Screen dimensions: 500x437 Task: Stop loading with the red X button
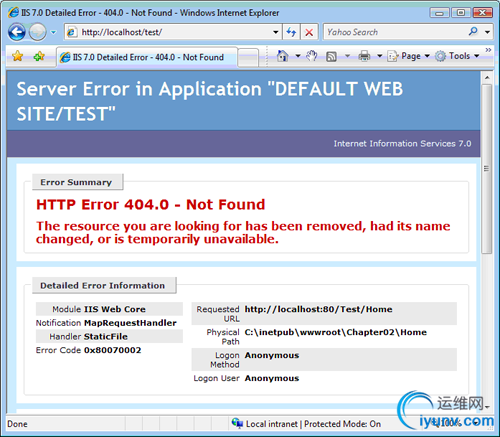tap(309, 32)
